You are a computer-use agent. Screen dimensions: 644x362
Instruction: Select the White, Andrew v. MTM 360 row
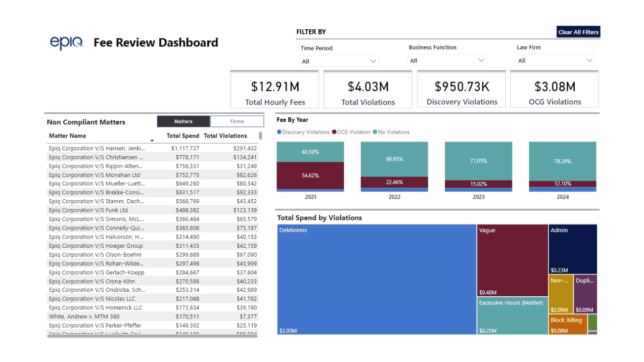click(x=152, y=316)
